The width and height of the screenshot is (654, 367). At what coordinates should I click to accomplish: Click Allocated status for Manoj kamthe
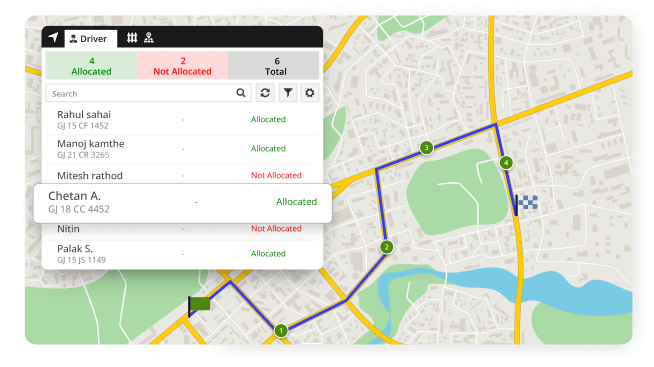pyautogui.click(x=268, y=148)
